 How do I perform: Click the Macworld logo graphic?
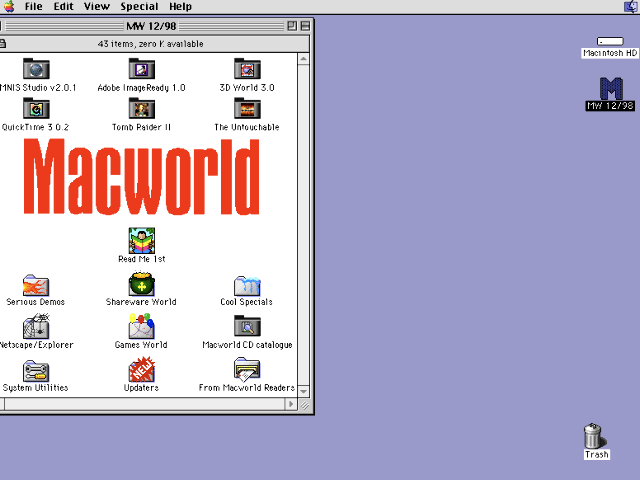(141, 176)
